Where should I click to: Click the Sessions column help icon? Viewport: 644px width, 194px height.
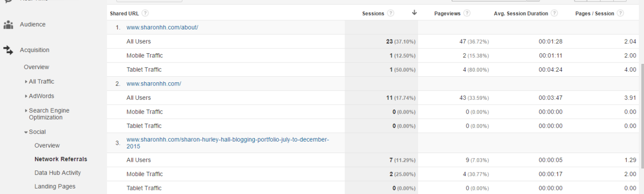[x=391, y=13]
